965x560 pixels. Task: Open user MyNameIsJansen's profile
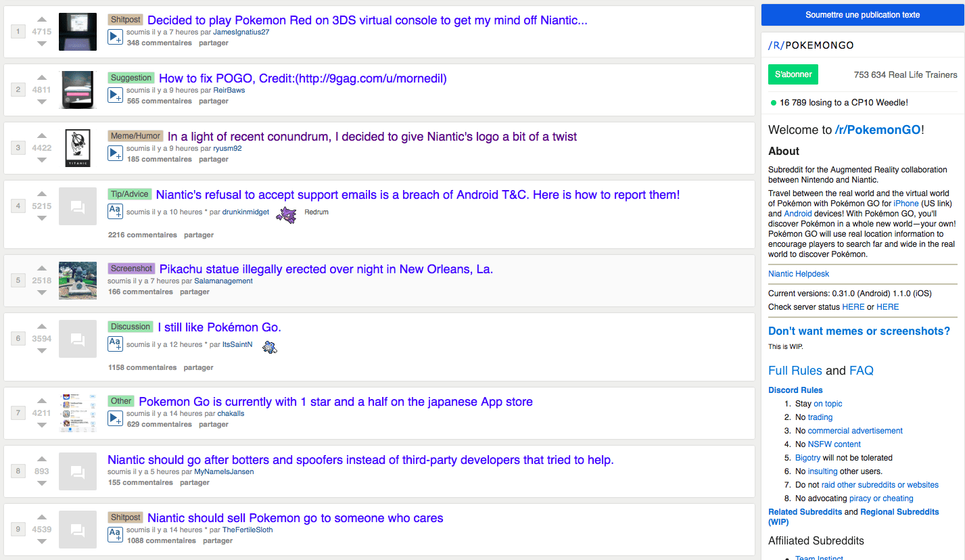(x=224, y=472)
